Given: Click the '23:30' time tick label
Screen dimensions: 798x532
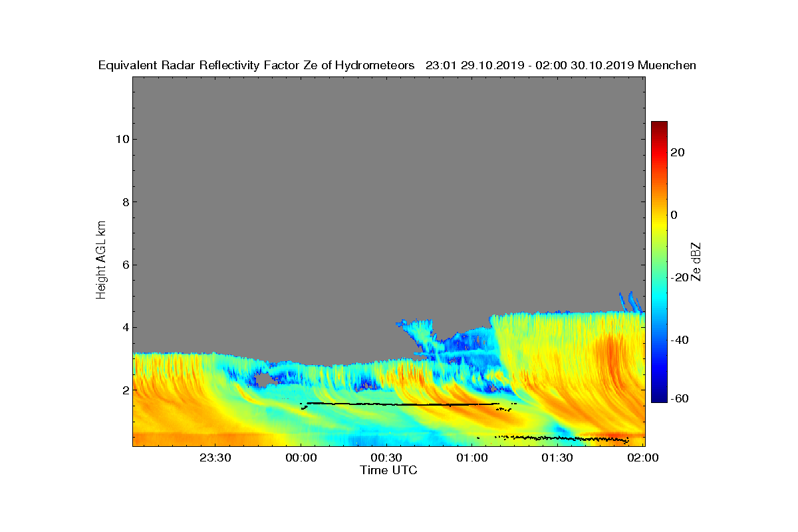Looking at the screenshot, I should [x=215, y=458].
